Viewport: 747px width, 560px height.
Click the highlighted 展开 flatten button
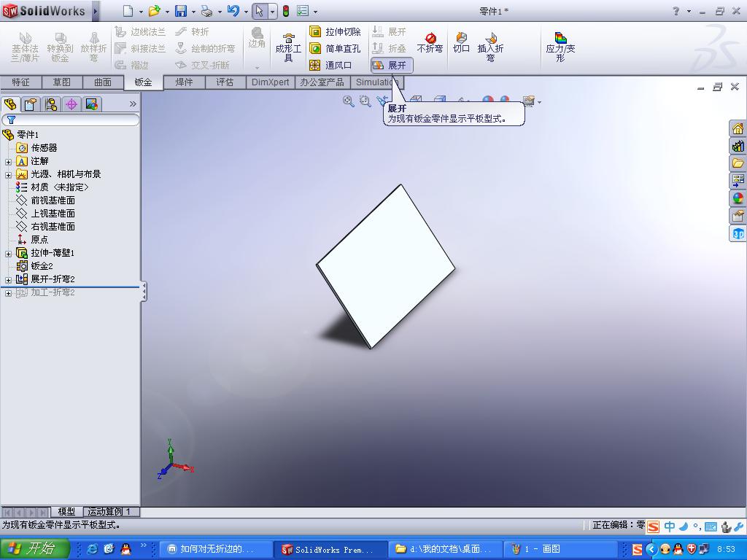[x=391, y=65]
